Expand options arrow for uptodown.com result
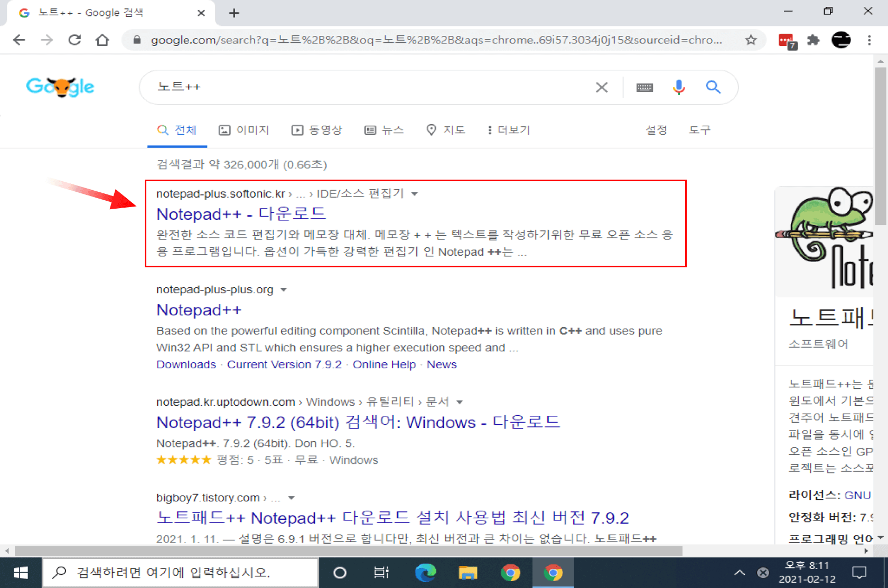The width and height of the screenshot is (888, 588). click(460, 403)
